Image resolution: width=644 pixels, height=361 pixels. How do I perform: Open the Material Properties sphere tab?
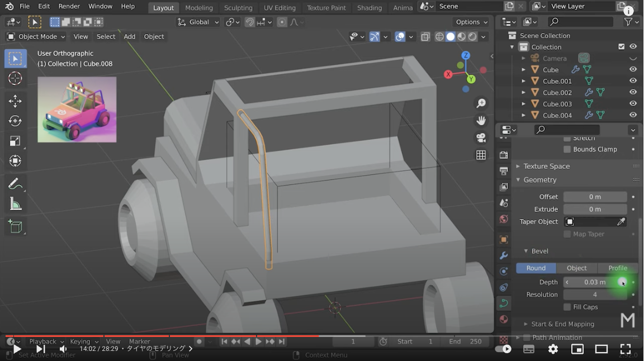(503, 319)
